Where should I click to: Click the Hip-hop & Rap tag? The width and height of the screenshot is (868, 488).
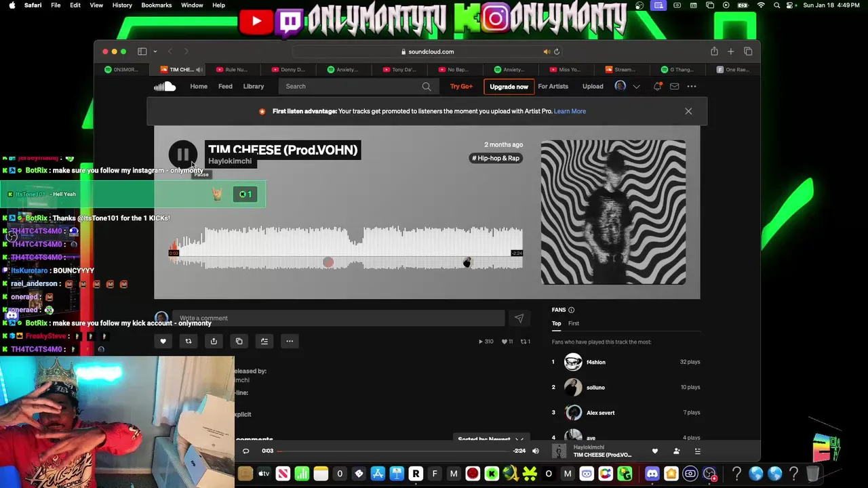496,158
